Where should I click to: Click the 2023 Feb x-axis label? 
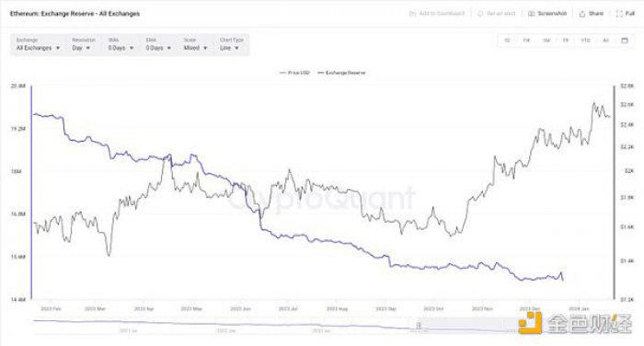click(x=51, y=308)
